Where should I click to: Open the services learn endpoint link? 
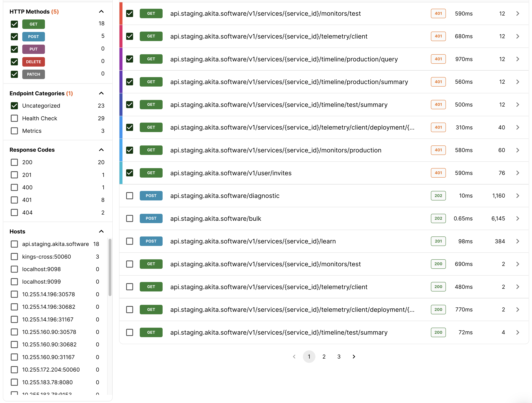253,241
